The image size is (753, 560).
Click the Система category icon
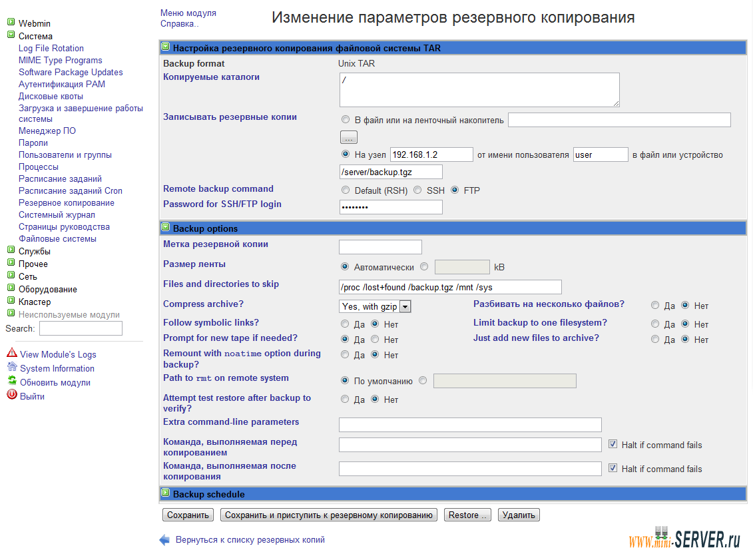coord(11,36)
